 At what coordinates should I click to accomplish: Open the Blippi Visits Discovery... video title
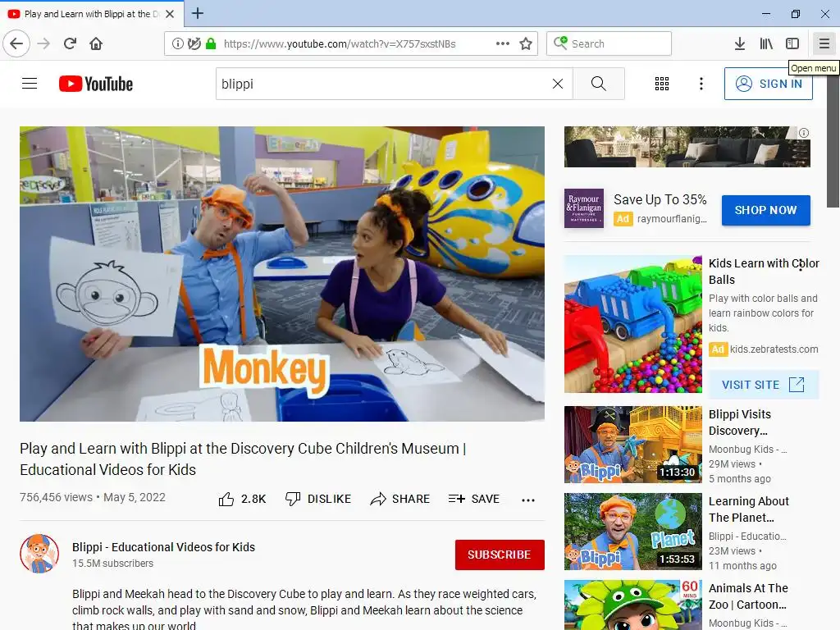[740, 422]
